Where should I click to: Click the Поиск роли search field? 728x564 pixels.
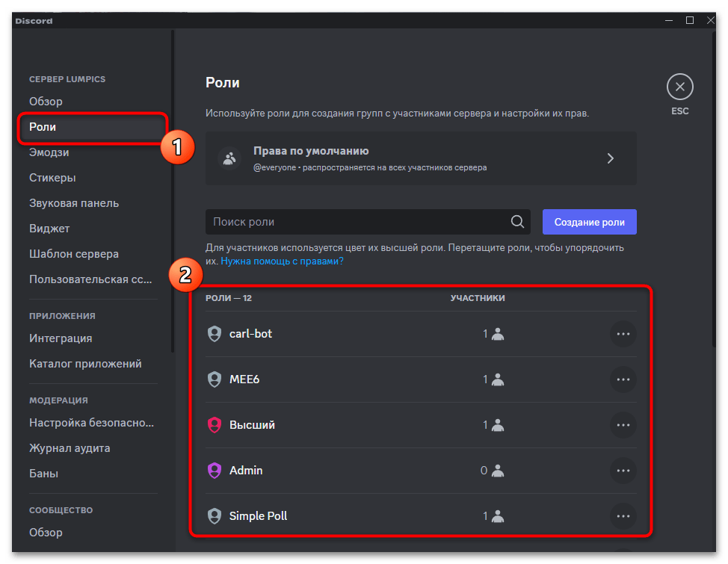click(355, 222)
